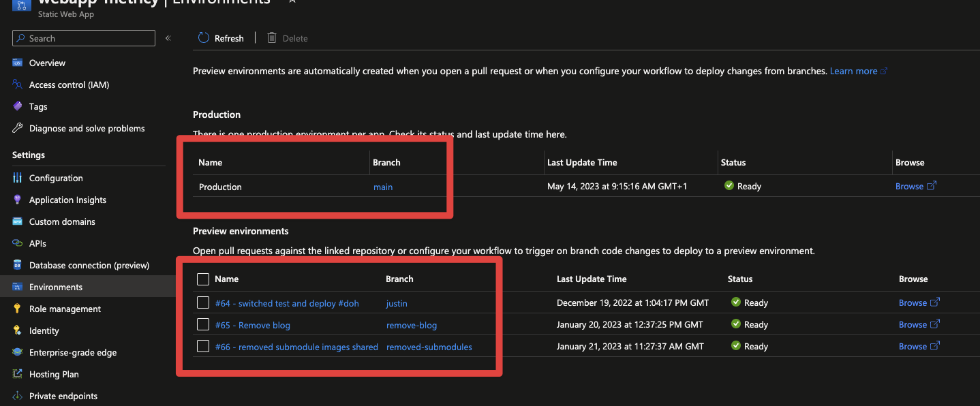
Task: Click the APIs icon in sidebar
Action: click(18, 243)
